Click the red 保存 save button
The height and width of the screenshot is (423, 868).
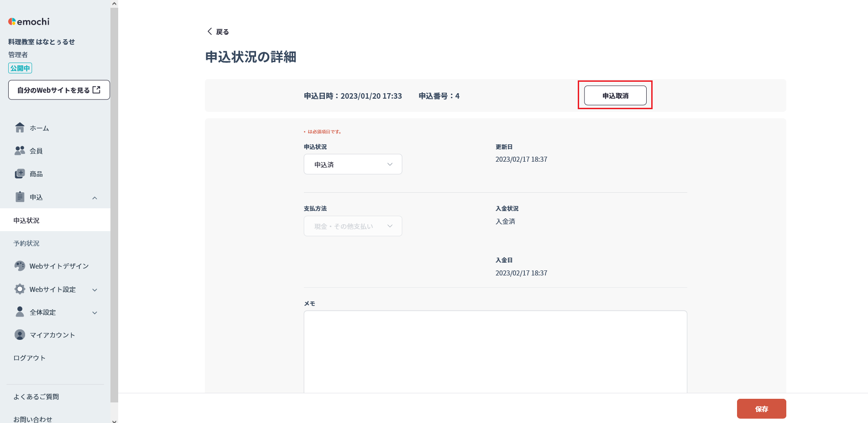point(761,409)
